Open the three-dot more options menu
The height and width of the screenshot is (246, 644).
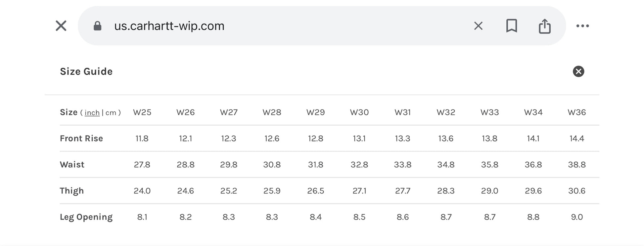click(x=582, y=26)
